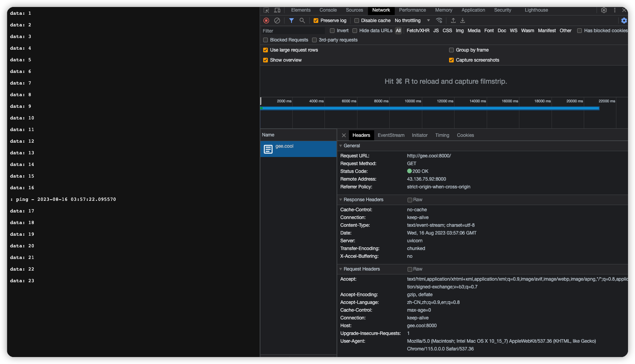Screen dimensions: 635x364
Task: Open network conditions wifi icon
Action: tap(439, 21)
